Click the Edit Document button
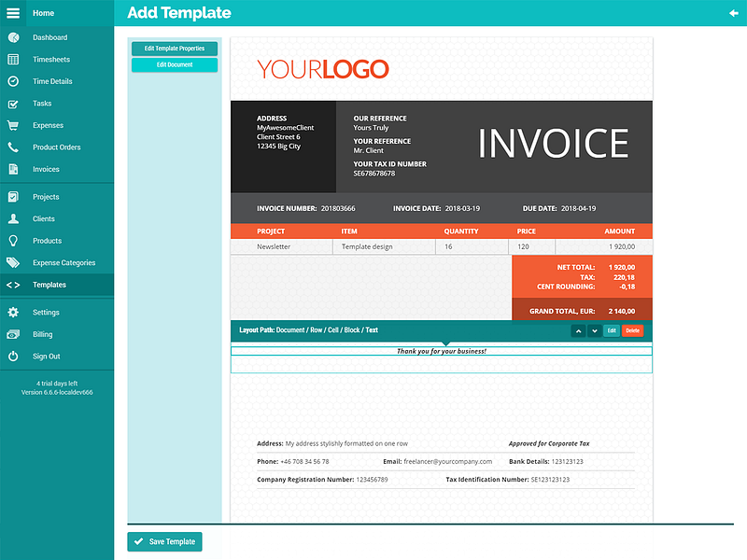Image resolution: width=747 pixels, height=560 pixels. [175, 64]
